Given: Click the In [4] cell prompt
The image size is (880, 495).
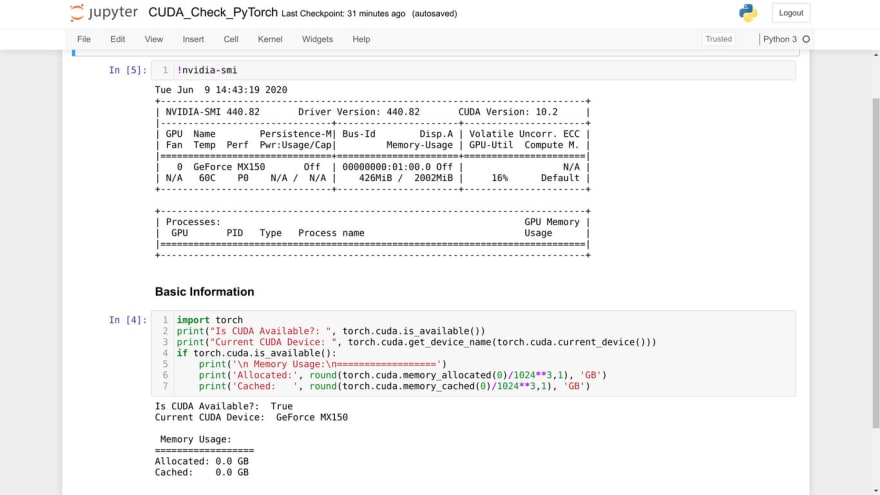Looking at the screenshot, I should click(127, 320).
